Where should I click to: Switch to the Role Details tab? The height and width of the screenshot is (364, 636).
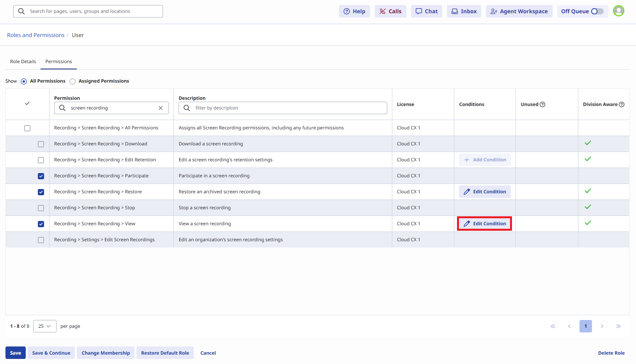click(x=23, y=62)
